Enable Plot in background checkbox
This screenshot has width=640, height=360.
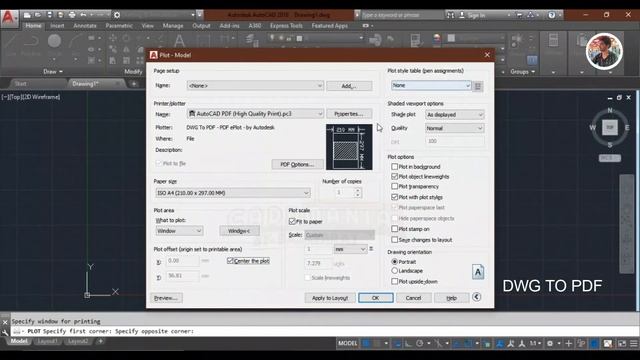394,167
